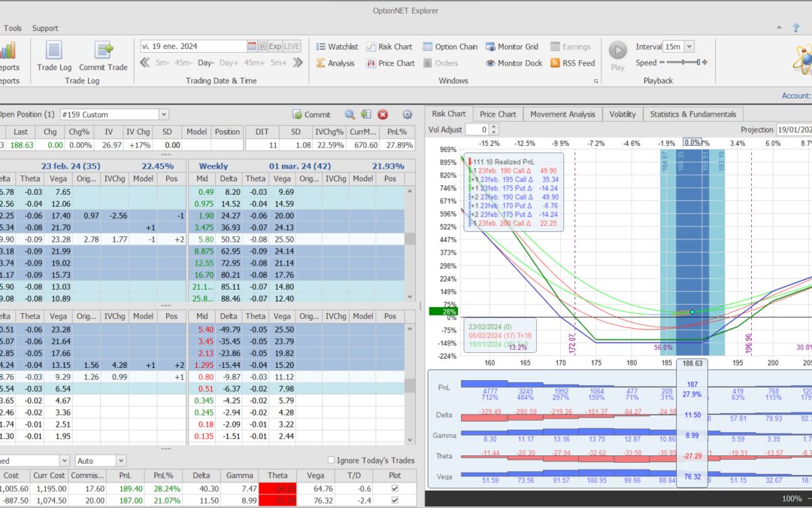Enable Ignore Today's Trades checkbox
Screen dimensions: 812x508
[332, 460]
